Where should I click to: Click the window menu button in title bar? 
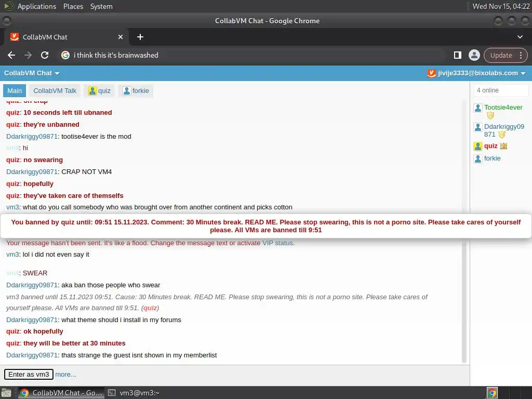[6, 21]
